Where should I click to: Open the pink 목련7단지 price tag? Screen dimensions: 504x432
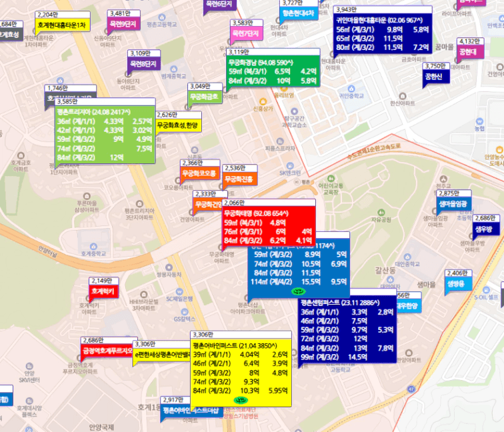247,30
